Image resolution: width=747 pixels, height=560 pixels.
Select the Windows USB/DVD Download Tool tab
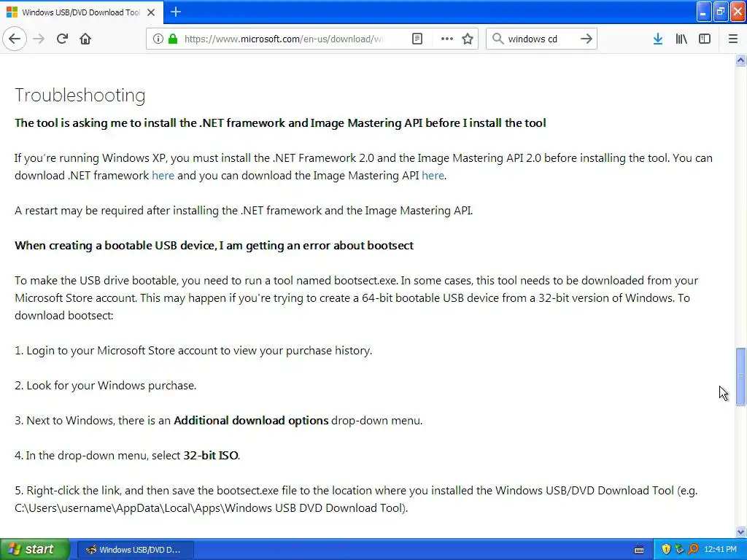coord(81,12)
